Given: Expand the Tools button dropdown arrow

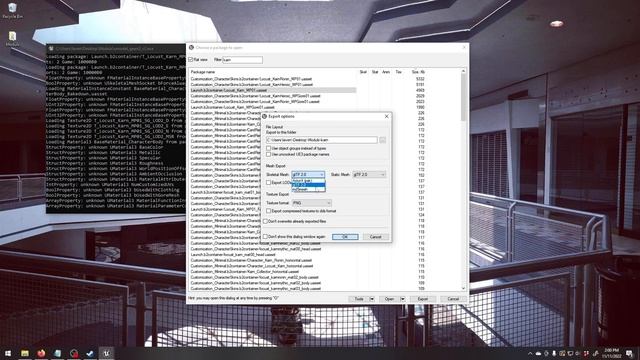Looking at the screenshot, I should (372, 299).
